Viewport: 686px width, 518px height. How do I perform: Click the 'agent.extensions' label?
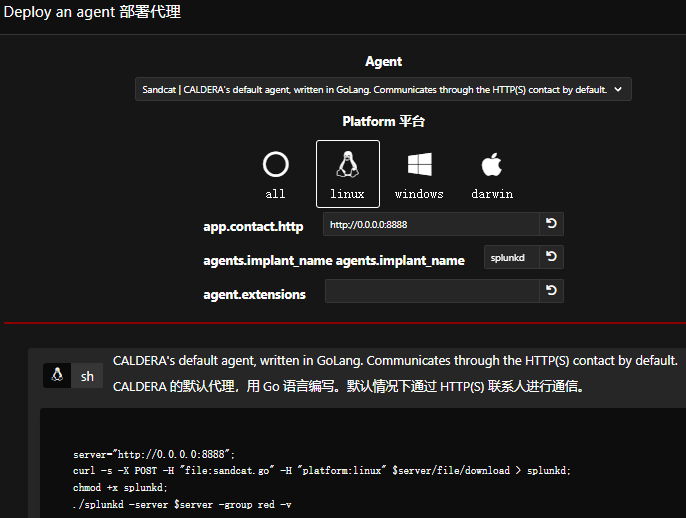click(x=254, y=294)
